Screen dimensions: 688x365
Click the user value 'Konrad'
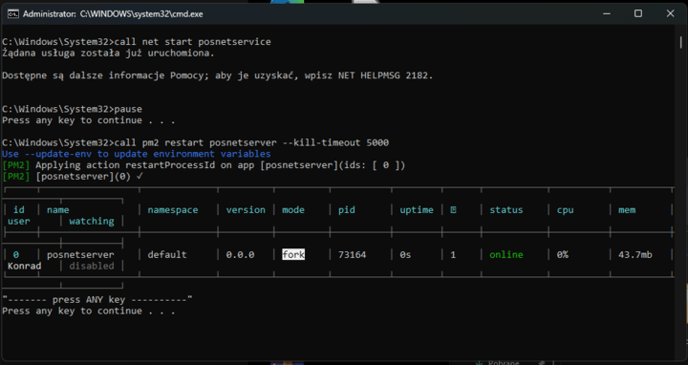pyautogui.click(x=24, y=266)
